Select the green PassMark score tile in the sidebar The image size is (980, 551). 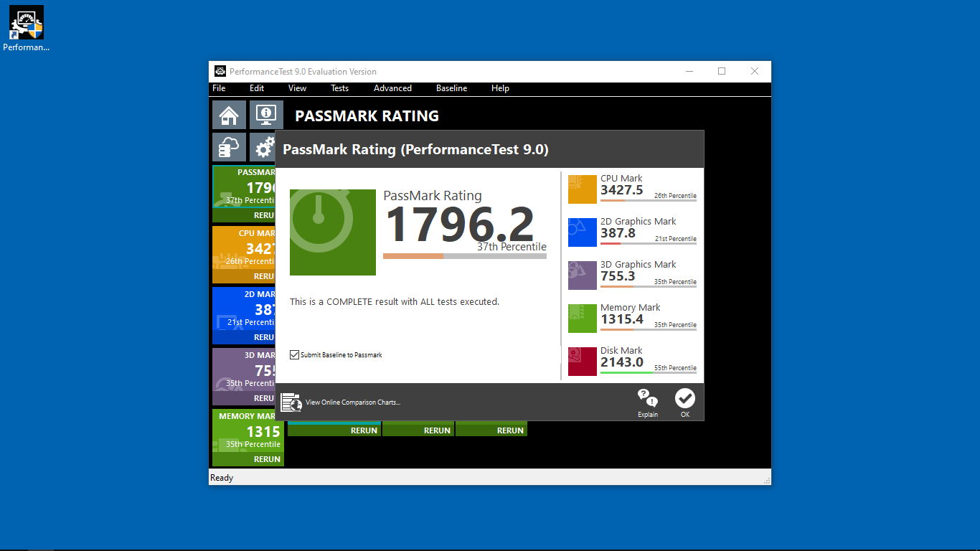coord(244,194)
